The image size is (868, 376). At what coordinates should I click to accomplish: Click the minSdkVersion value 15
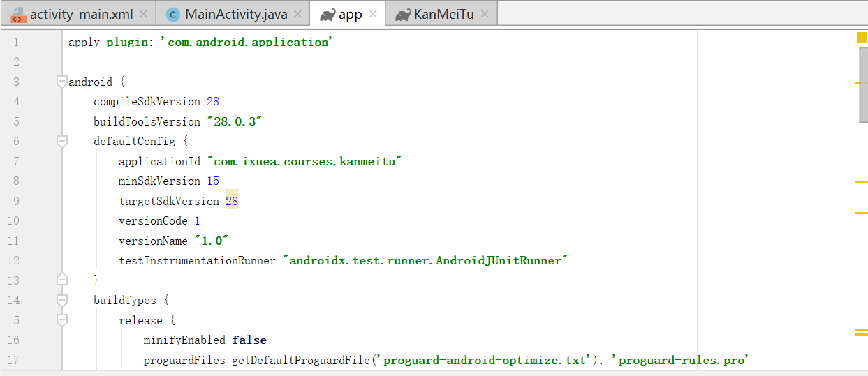click(x=213, y=181)
